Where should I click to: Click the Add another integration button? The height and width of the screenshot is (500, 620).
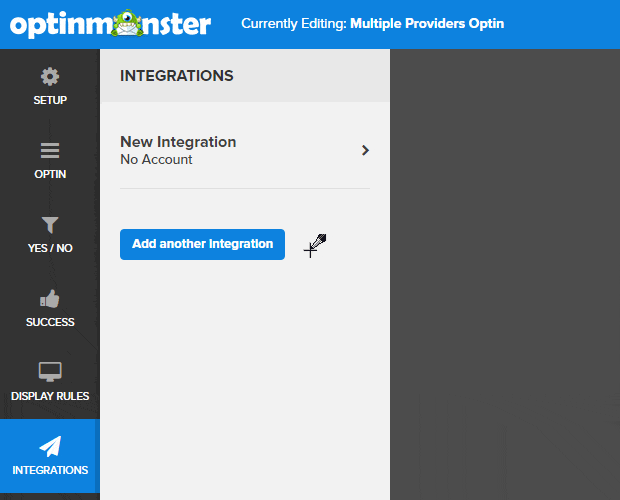tap(202, 244)
